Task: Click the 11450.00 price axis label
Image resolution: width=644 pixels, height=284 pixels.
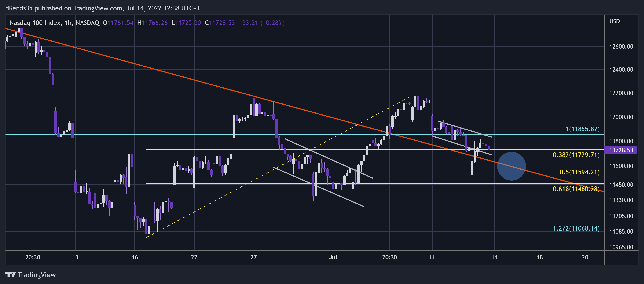Action: coord(621,185)
